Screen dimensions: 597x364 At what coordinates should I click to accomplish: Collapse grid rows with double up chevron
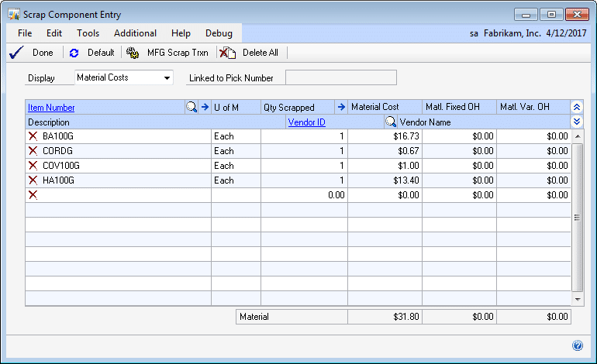pyautogui.click(x=576, y=107)
